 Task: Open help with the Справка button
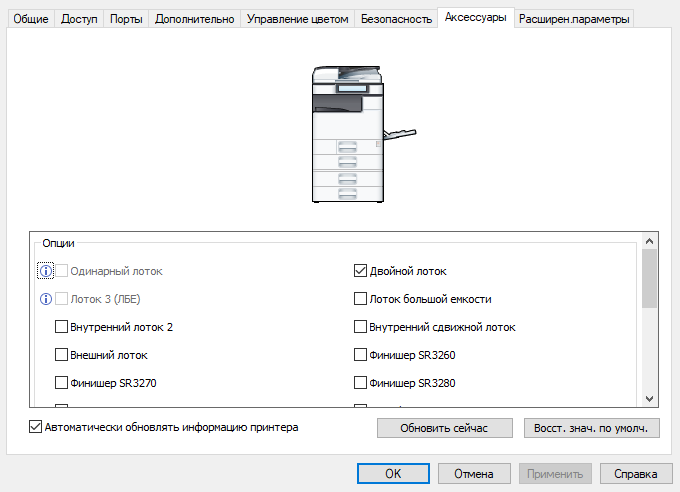[636, 473]
